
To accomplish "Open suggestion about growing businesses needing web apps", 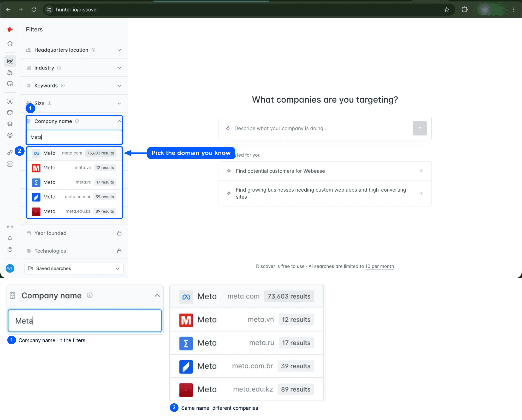I will pos(325,193).
